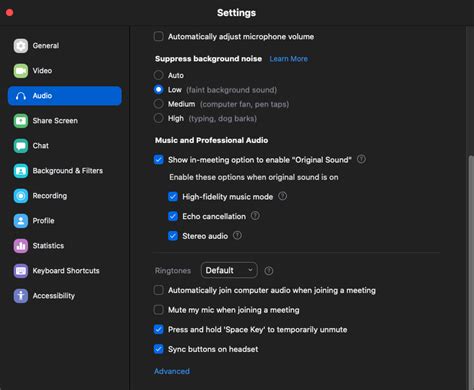Open Keyboard Shortcuts settings
This screenshot has width=474, height=390.
point(65,271)
